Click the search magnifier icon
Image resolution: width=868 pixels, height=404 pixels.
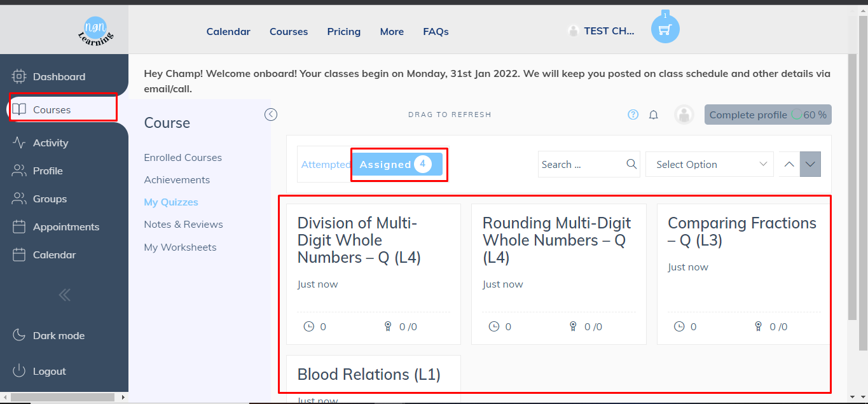(x=631, y=164)
